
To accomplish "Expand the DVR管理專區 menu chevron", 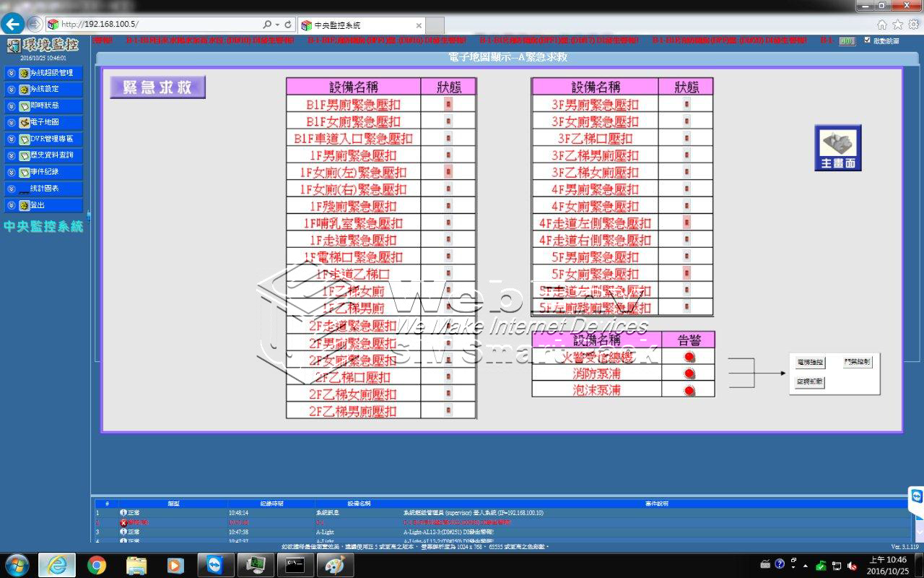I will tap(11, 139).
